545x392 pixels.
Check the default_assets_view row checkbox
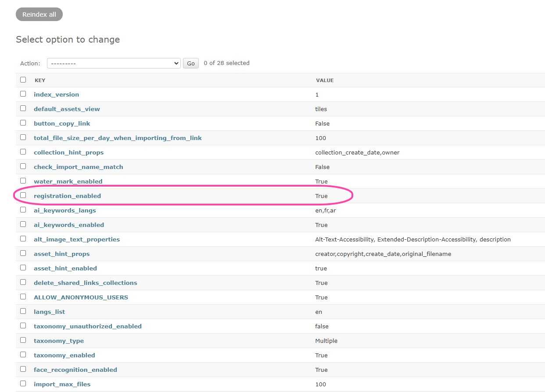point(23,108)
